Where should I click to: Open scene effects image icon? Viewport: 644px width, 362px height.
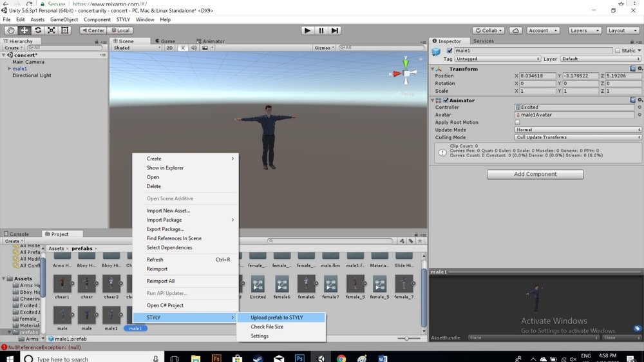pos(205,48)
